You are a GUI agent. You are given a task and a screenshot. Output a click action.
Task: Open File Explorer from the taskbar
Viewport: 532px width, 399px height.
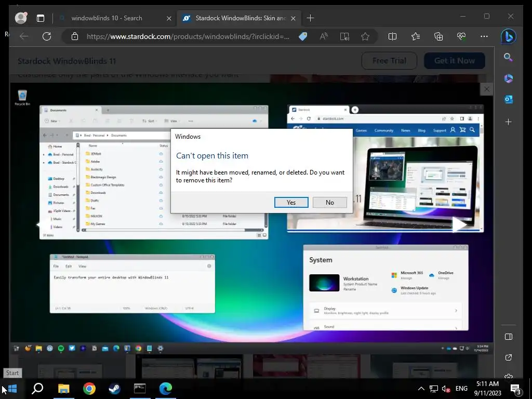63,389
